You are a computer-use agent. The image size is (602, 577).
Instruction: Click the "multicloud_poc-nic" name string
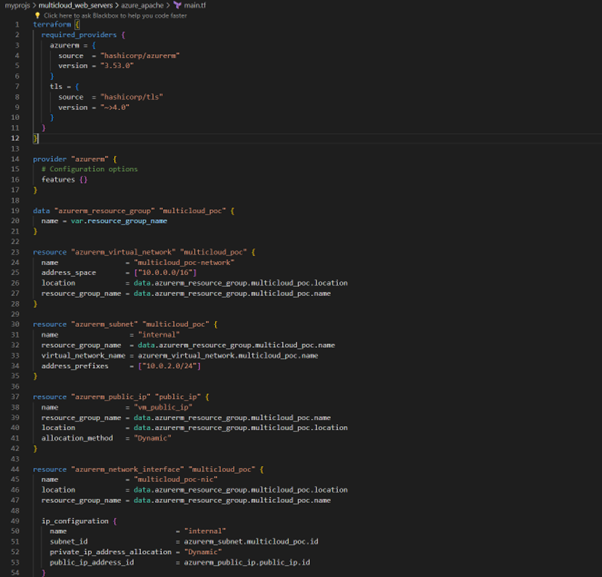tap(170, 480)
